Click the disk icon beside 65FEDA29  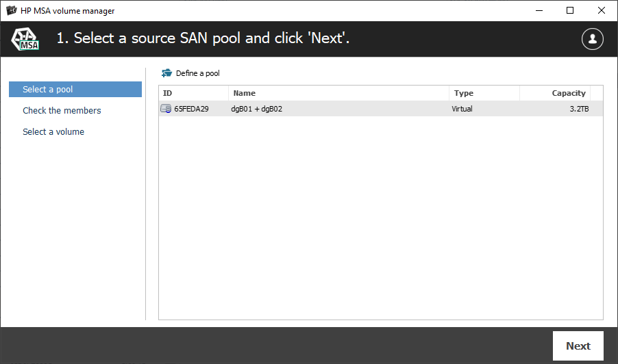[166, 109]
